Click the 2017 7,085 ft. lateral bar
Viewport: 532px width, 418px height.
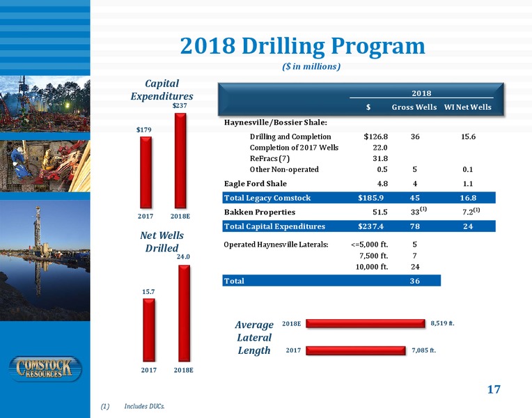(356, 350)
